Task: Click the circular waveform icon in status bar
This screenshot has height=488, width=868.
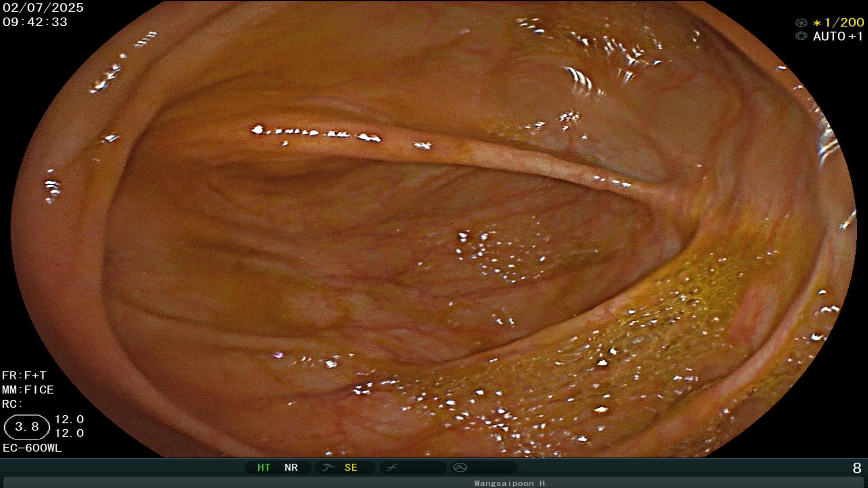Action: pos(460,468)
